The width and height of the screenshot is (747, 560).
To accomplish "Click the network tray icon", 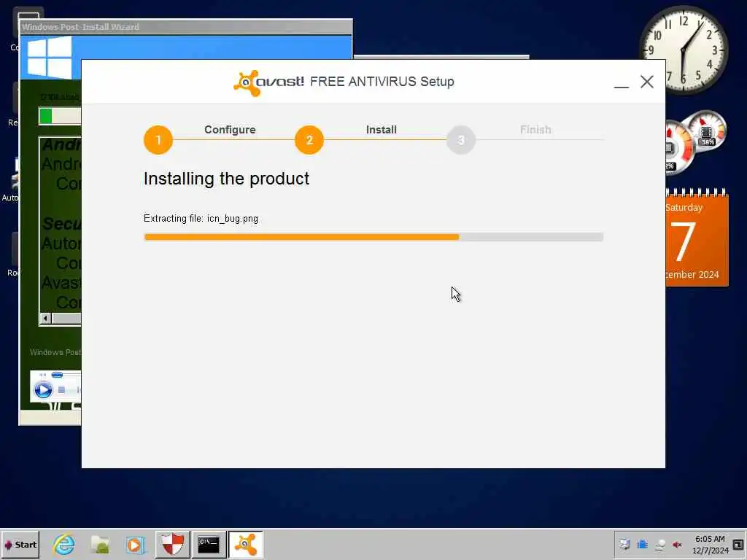I will [x=659, y=545].
